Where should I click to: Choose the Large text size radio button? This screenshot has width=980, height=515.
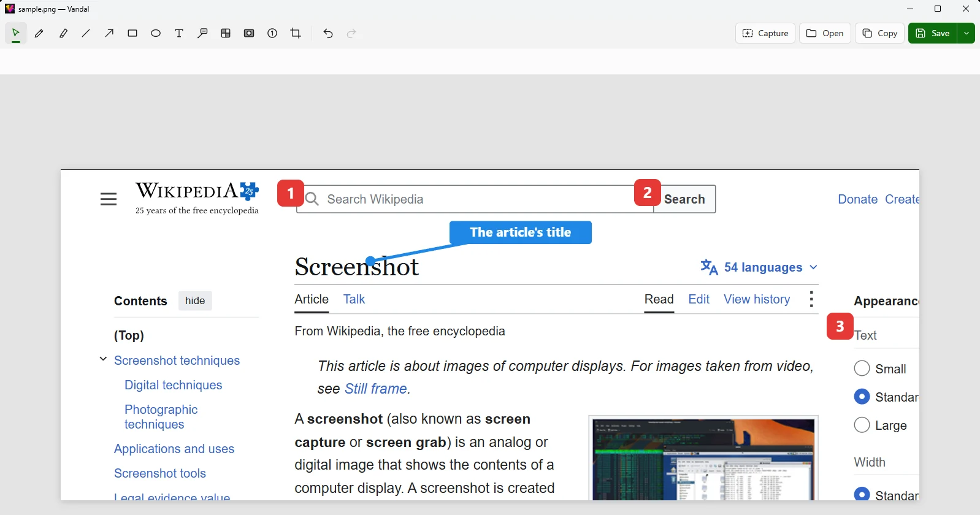[x=862, y=425]
